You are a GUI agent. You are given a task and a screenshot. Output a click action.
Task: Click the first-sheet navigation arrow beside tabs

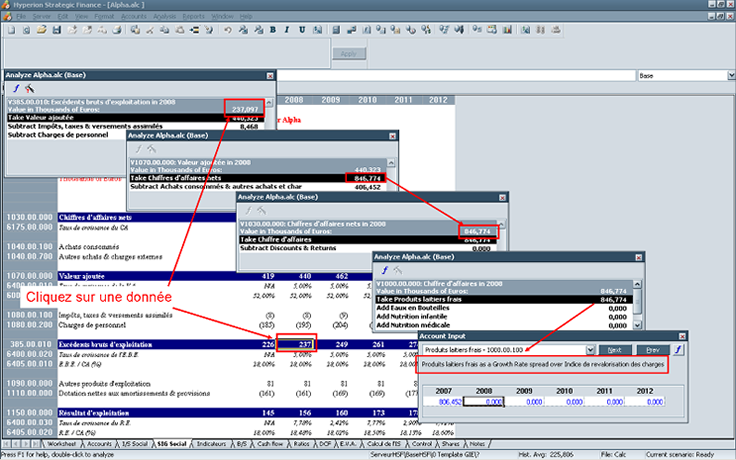(7, 444)
